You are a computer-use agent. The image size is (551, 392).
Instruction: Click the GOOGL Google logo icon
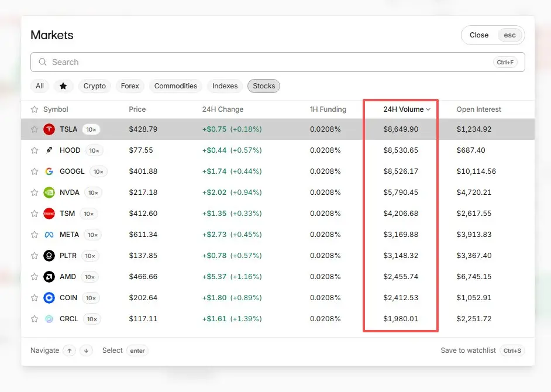[49, 171]
